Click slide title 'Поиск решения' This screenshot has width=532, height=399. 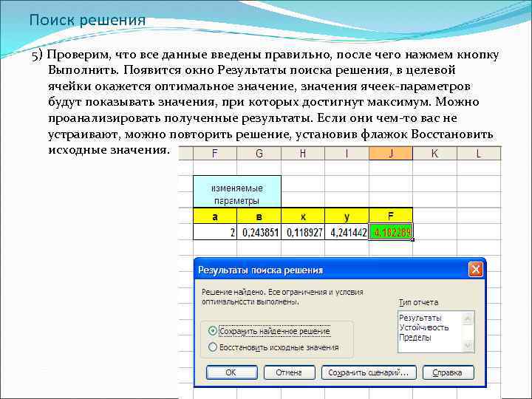pyautogui.click(x=87, y=20)
